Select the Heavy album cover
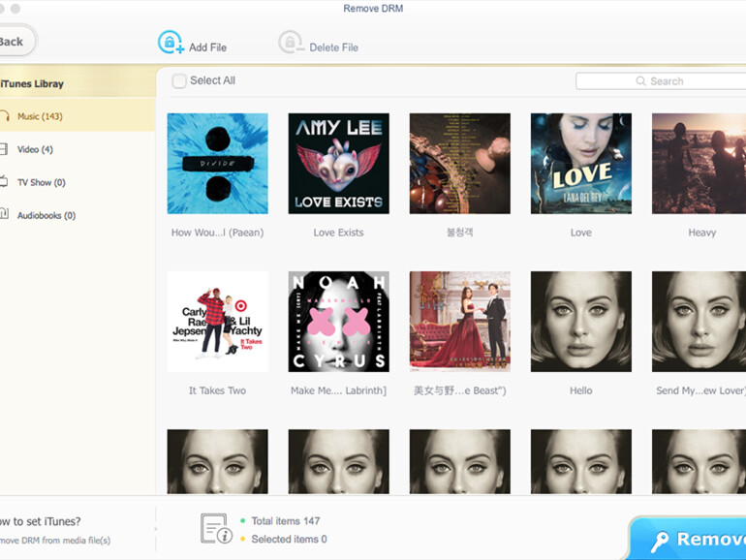Viewport: 746px width, 560px height. point(699,163)
